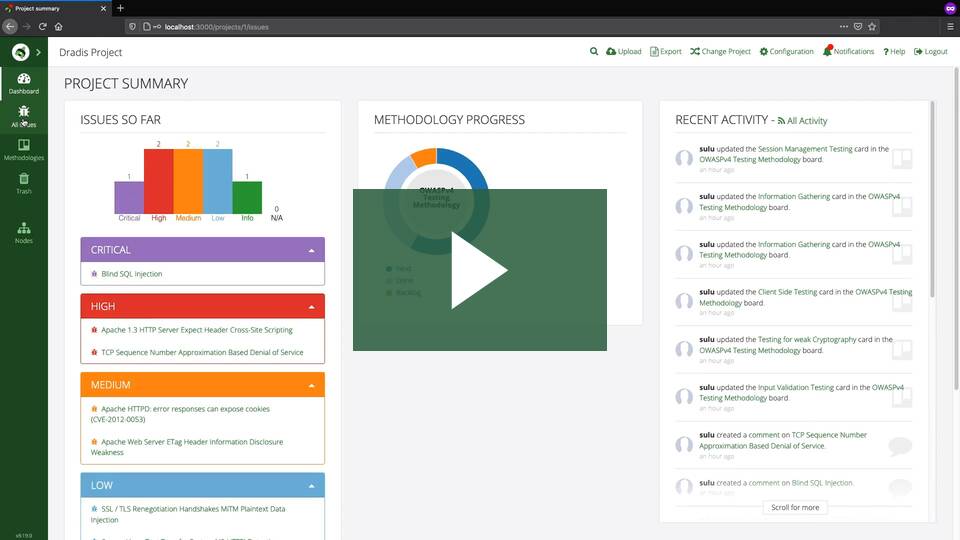960x540 pixels.
Task: Play the video with the play button
Action: click(479, 270)
